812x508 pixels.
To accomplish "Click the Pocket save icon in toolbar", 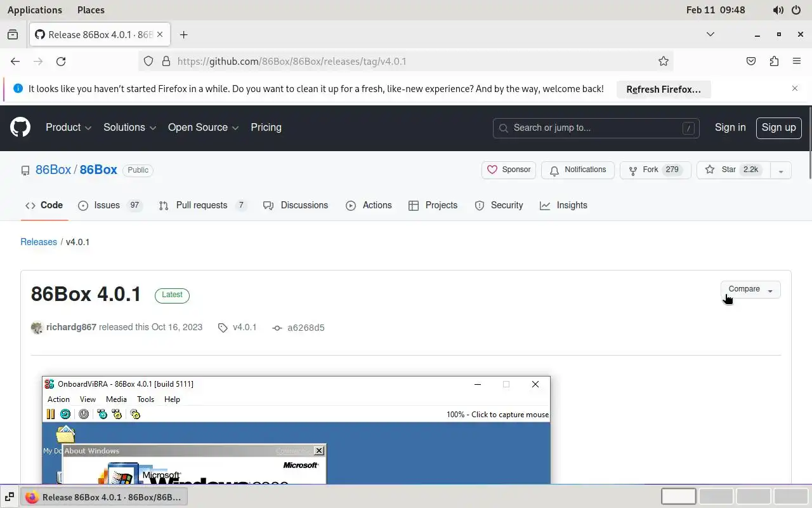I will (x=751, y=61).
